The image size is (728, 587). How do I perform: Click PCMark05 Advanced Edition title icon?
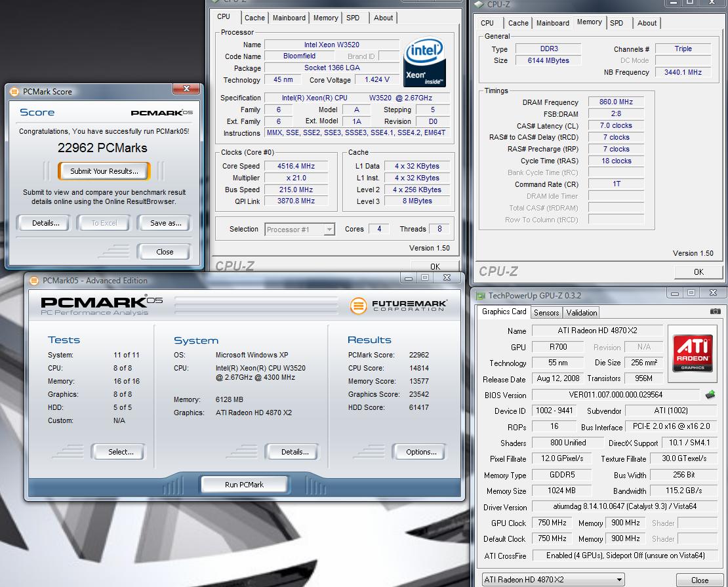tap(34, 281)
